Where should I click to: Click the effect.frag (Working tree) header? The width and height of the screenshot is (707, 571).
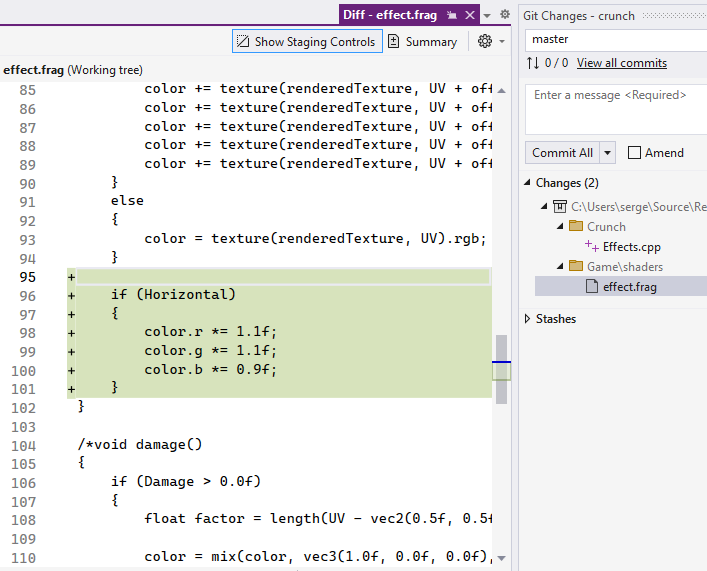coord(73,70)
